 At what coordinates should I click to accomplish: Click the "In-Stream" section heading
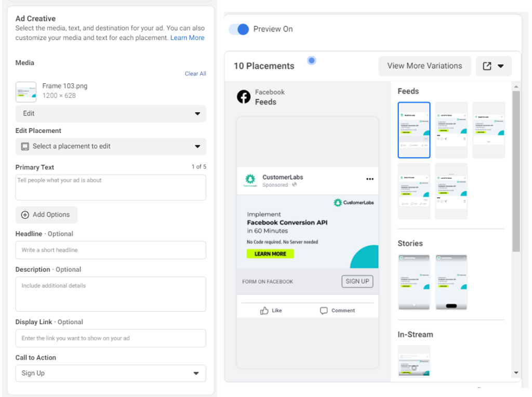(x=415, y=335)
